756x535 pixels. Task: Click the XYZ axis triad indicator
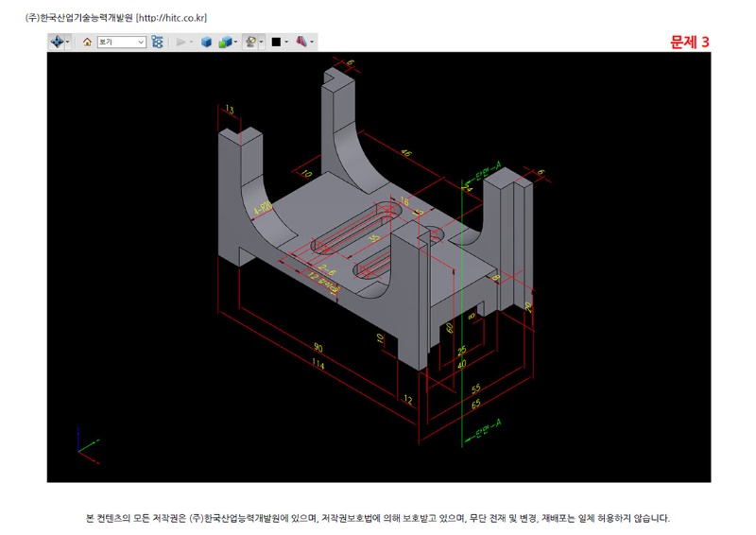point(89,445)
